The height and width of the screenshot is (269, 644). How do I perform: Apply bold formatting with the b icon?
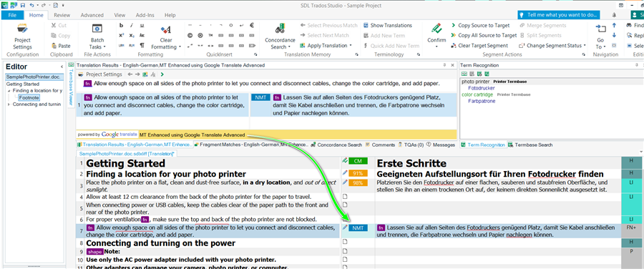coord(122,26)
